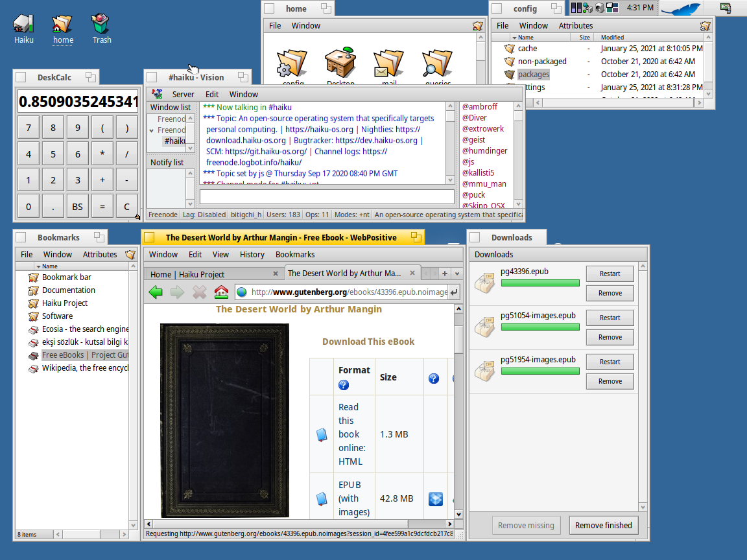The width and height of the screenshot is (747, 560).
Task: Close the Home | Haiku Project tab
Action: (276, 274)
